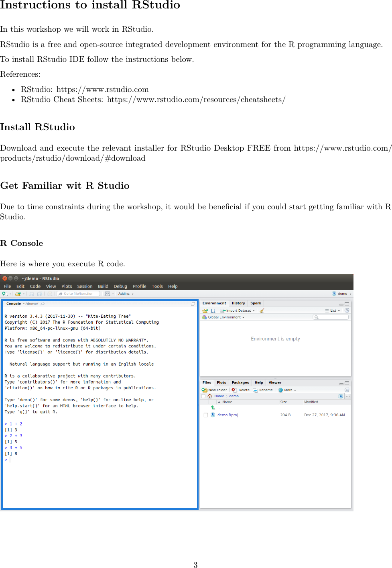
Task: Open the Global Environment dropdown
Action: coord(223,317)
